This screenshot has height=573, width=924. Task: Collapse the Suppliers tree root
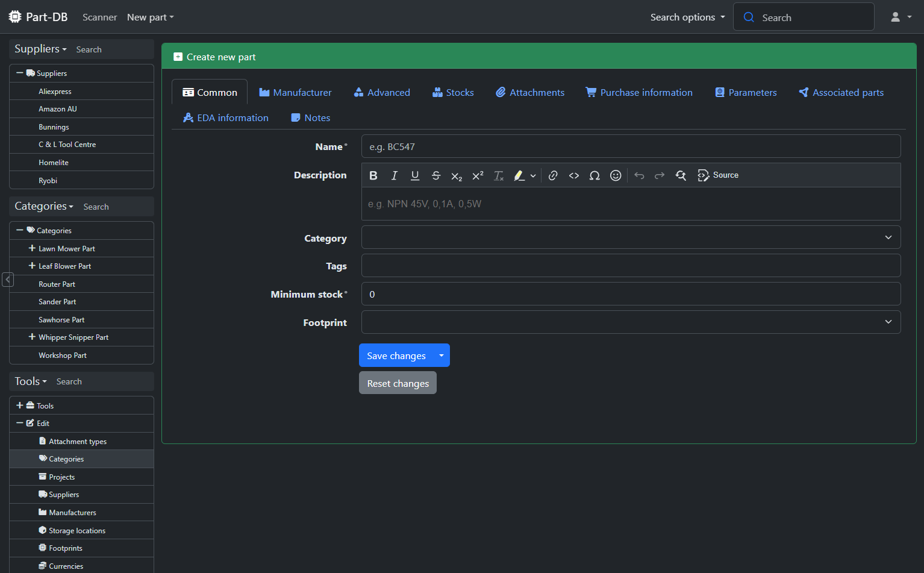[20, 73]
